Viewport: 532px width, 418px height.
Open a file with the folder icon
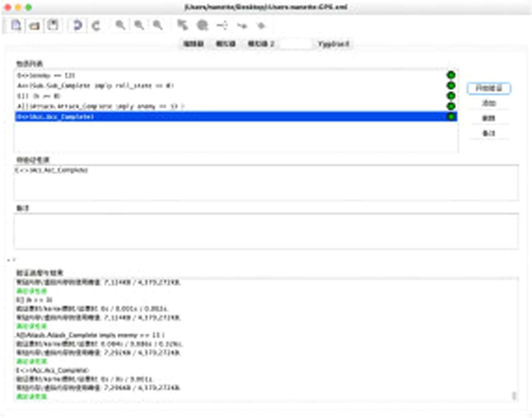click(x=35, y=26)
